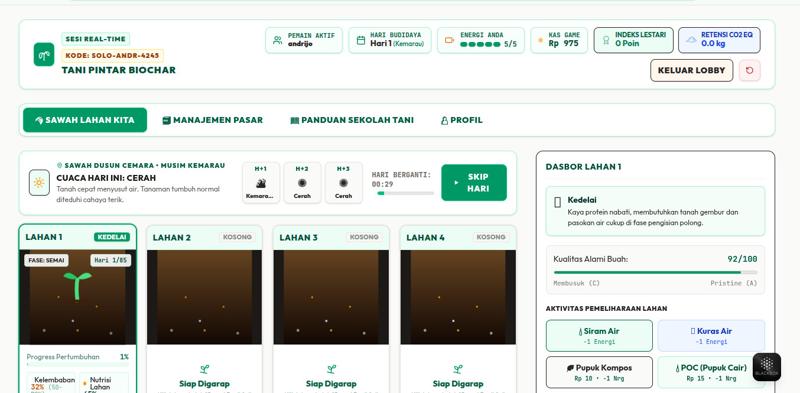Go to the Profil tab
This screenshot has width=800, height=393.
tap(462, 120)
